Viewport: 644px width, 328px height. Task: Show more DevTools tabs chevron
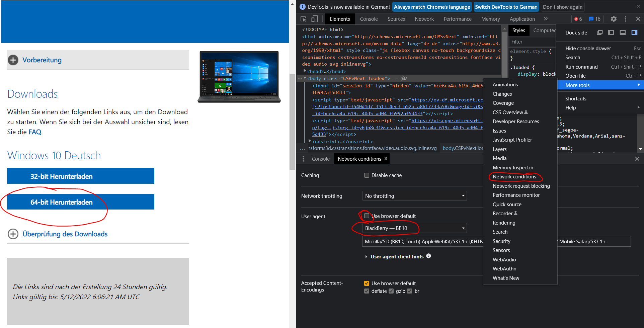[546, 19]
